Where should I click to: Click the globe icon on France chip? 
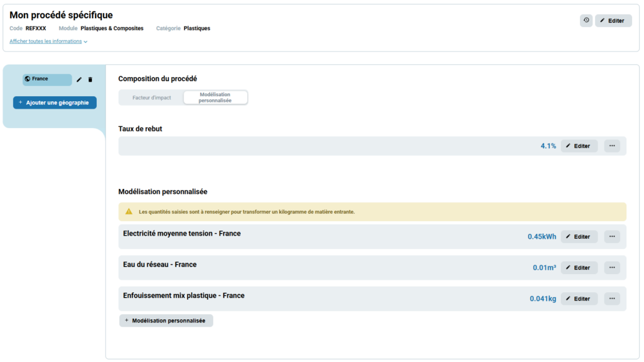pyautogui.click(x=28, y=79)
